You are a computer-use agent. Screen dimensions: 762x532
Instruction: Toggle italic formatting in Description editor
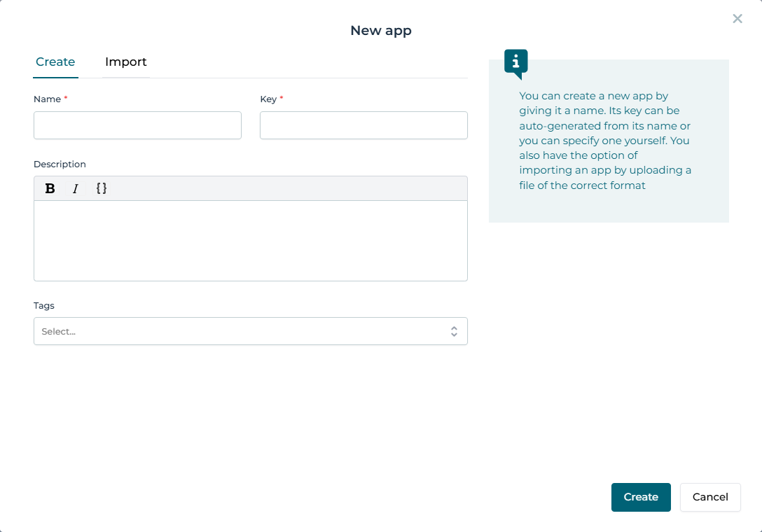(76, 188)
